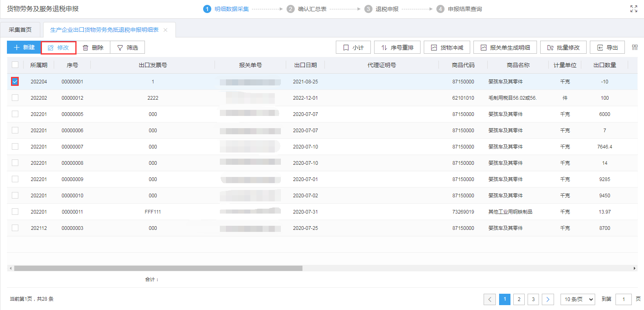Uncheck the row 00000001 checkbox
The image size is (644, 310).
pyautogui.click(x=15, y=81)
